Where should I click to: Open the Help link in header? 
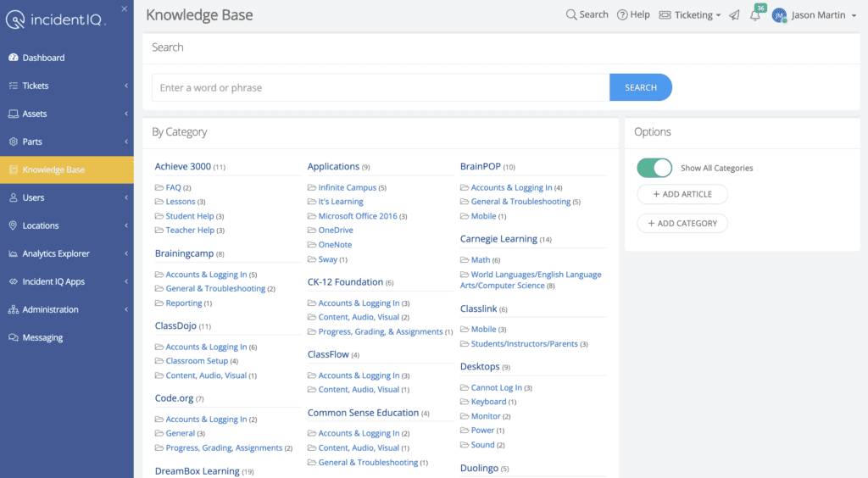pyautogui.click(x=633, y=15)
